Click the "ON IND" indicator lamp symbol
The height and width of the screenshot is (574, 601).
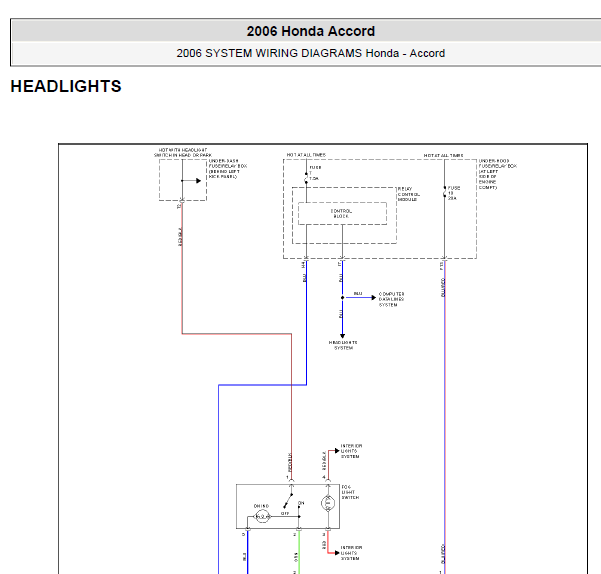point(262,517)
